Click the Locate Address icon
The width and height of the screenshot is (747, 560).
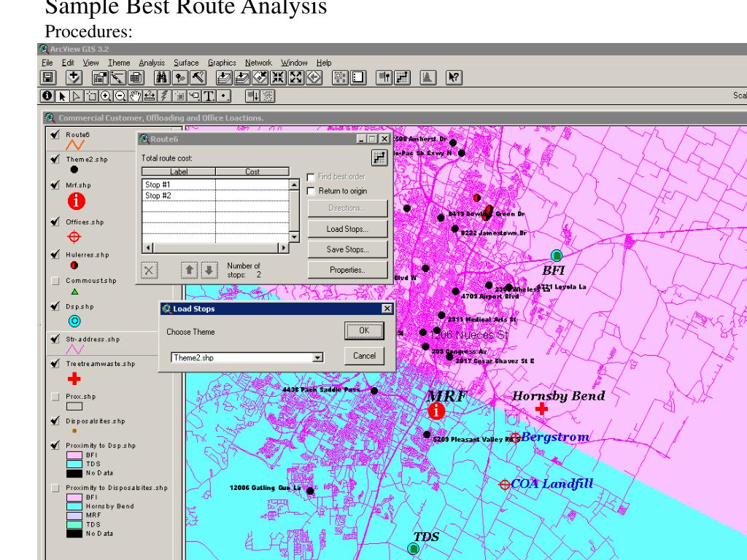[x=179, y=77]
